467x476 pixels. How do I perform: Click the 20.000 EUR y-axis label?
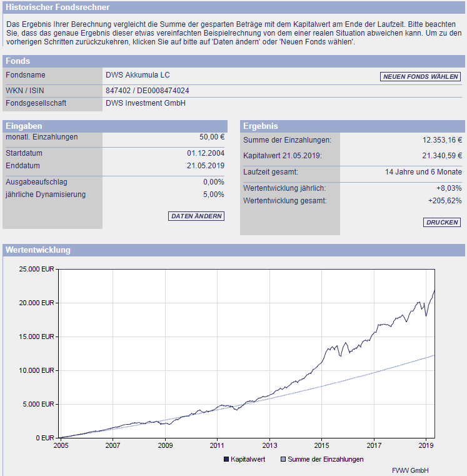tap(36, 303)
